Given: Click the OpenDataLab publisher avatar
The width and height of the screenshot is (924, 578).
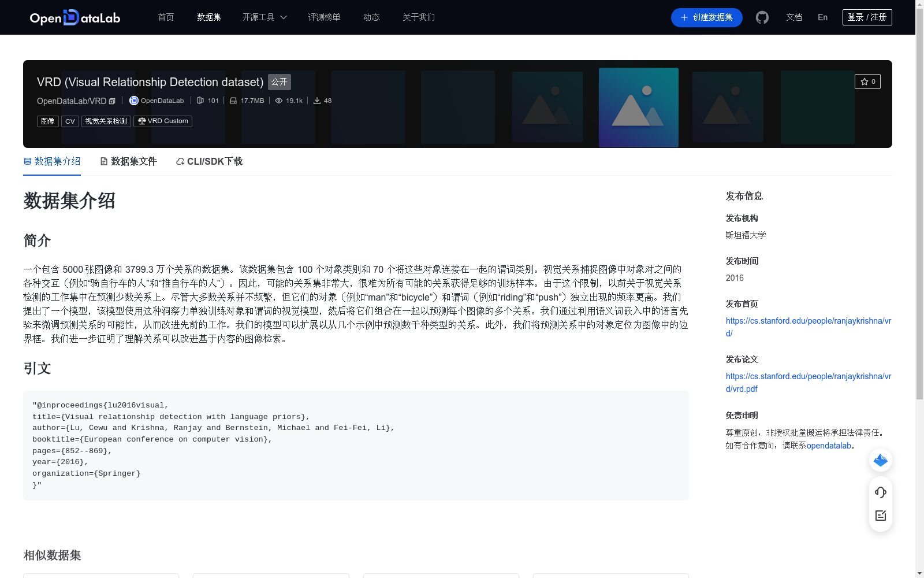Looking at the screenshot, I should pyautogui.click(x=133, y=101).
